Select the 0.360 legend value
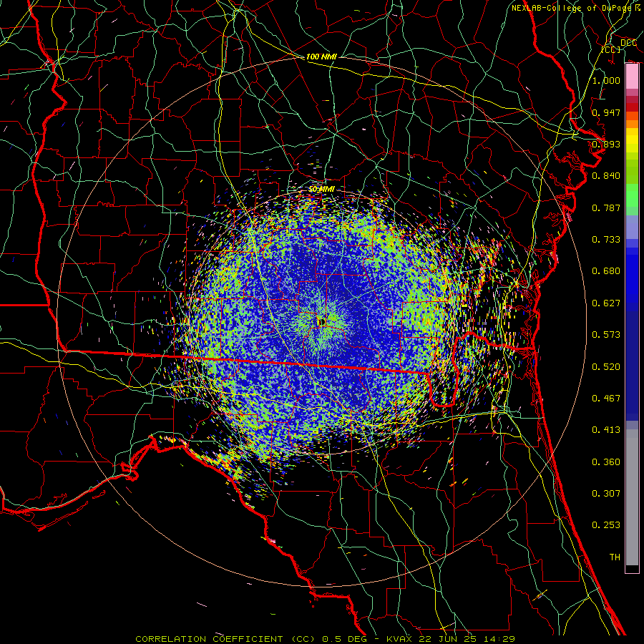This screenshot has height=644, width=644. 606,462
